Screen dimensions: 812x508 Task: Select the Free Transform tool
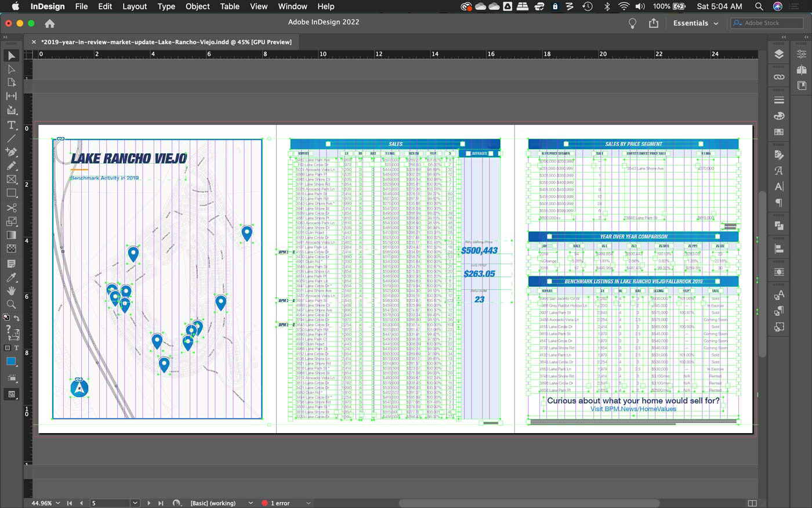pyautogui.click(x=11, y=221)
